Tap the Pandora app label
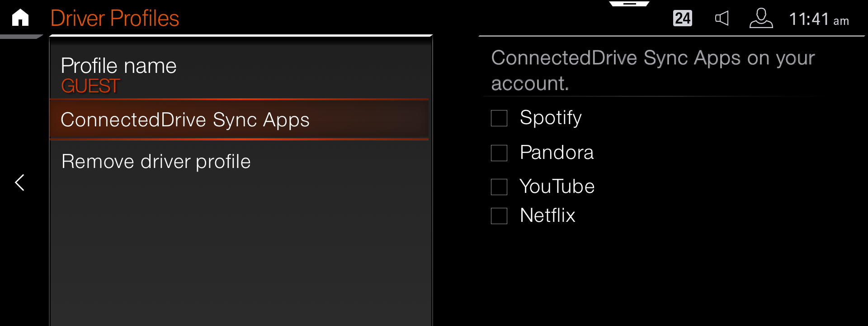Image resolution: width=868 pixels, height=326 pixels. (x=557, y=153)
